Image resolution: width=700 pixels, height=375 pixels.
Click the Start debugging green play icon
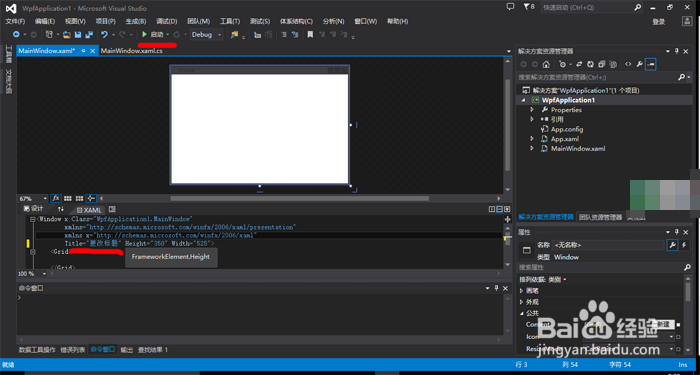pos(144,34)
